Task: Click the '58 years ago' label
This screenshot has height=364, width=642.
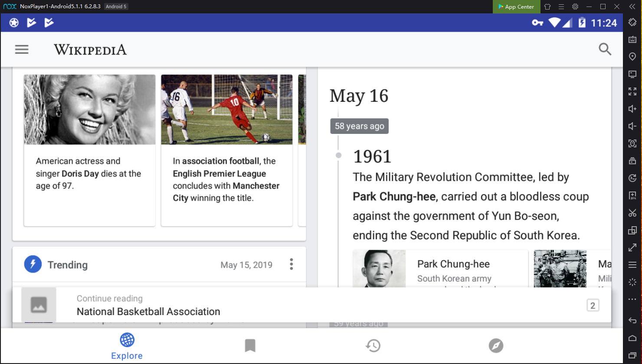Action: (360, 126)
